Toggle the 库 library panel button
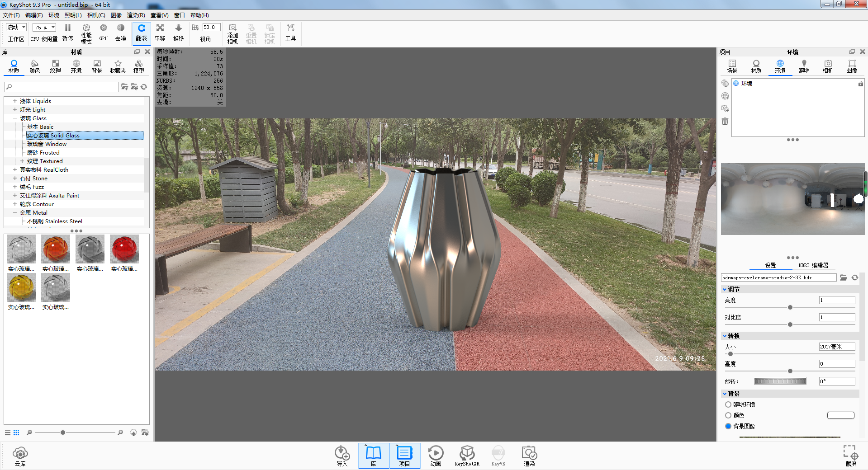The image size is (868, 470). coord(374,456)
